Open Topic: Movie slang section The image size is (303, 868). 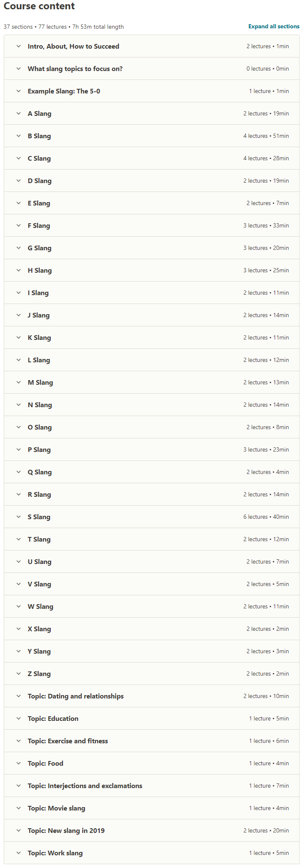click(152, 808)
